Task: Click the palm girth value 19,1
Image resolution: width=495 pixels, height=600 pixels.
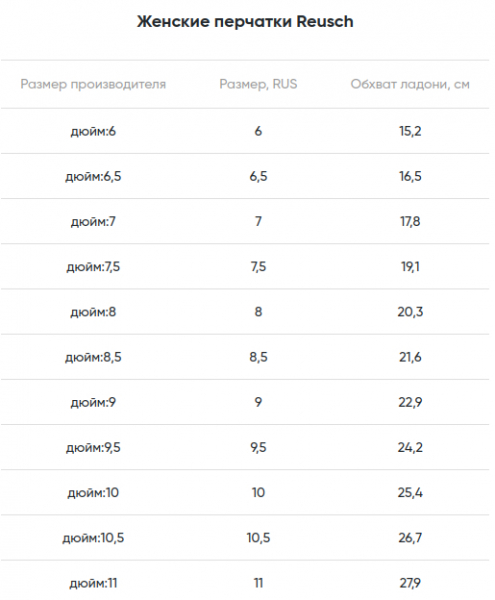Action: (x=410, y=267)
